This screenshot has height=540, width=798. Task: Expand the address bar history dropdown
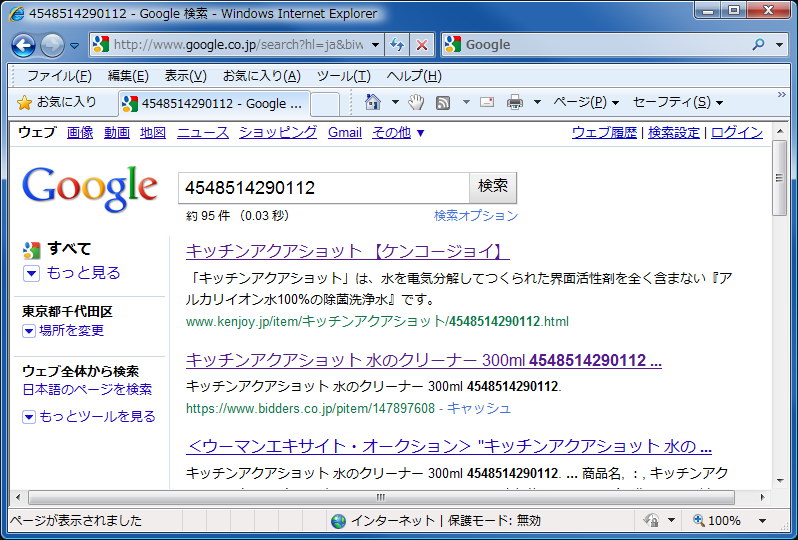pos(376,45)
